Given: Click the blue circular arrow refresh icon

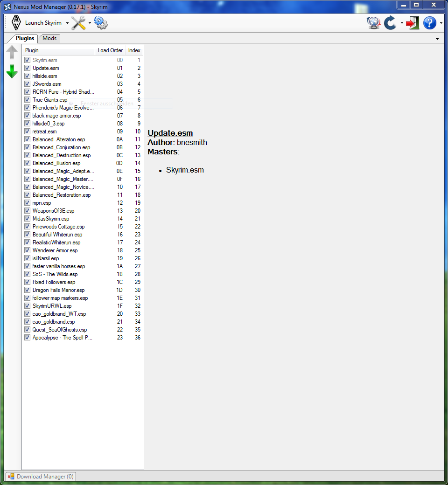Looking at the screenshot, I should point(390,23).
